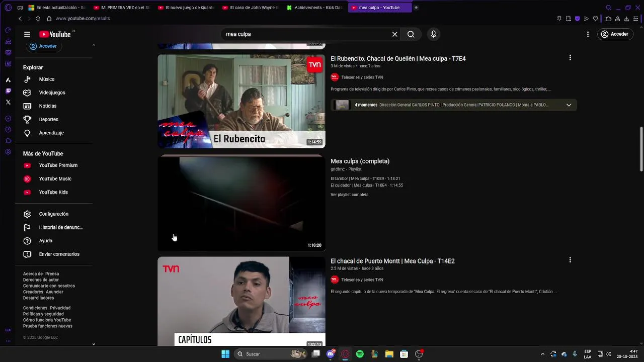Open playlist entry El tambor T10E9
The width and height of the screenshot is (644, 362).
click(x=365, y=178)
